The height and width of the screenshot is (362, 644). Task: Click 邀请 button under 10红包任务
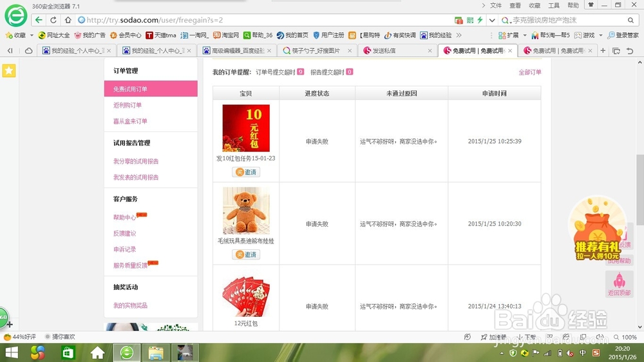point(246,172)
